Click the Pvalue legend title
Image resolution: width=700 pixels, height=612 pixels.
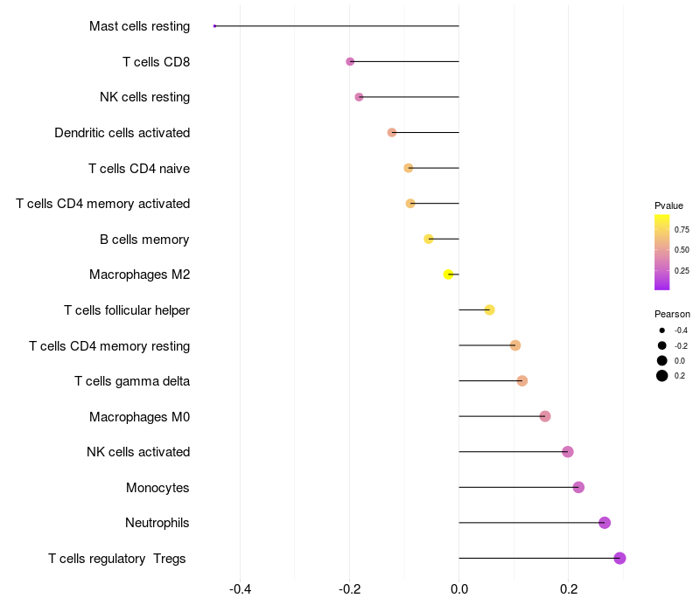click(x=668, y=205)
